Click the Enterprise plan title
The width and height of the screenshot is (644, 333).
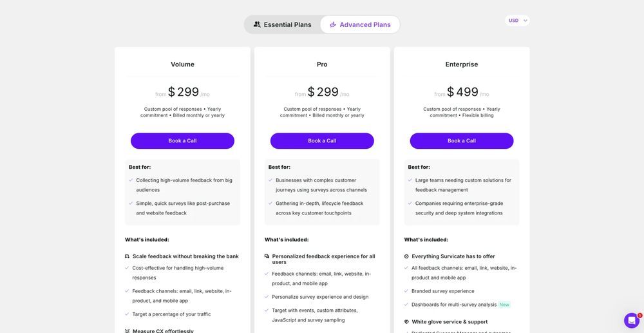point(462,64)
